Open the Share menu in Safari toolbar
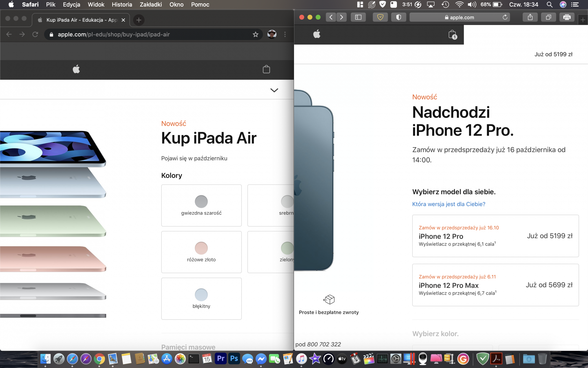Viewport: 588px width, 368px height. pyautogui.click(x=530, y=17)
